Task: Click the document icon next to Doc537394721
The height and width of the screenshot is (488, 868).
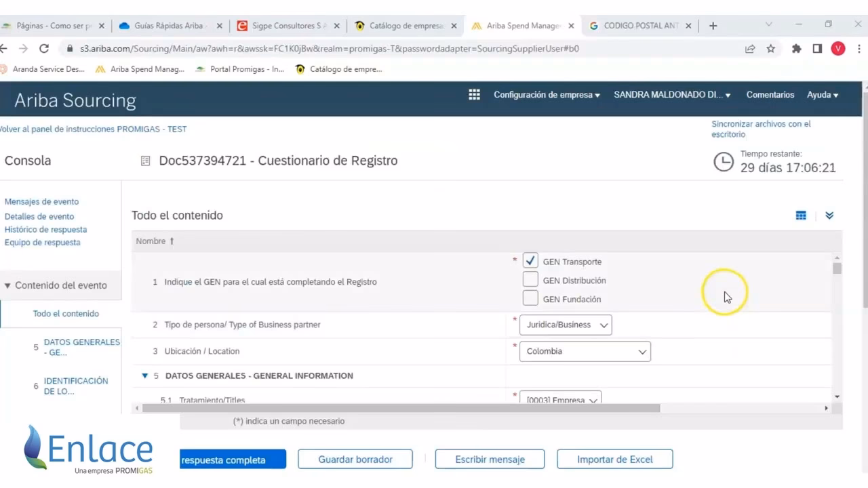Action: 145,161
